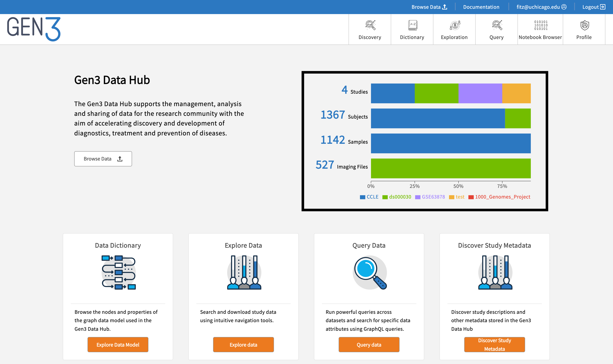
Task: Open the Dictionary tool
Action: pyautogui.click(x=412, y=29)
